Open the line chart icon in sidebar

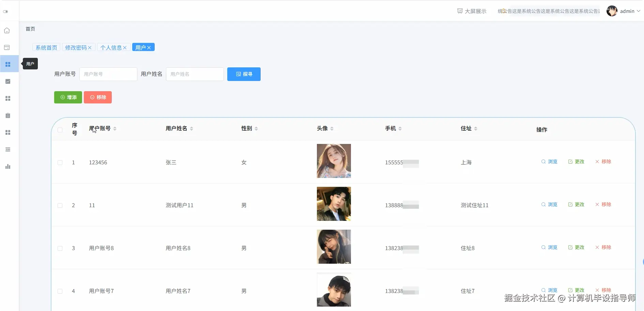(8, 81)
